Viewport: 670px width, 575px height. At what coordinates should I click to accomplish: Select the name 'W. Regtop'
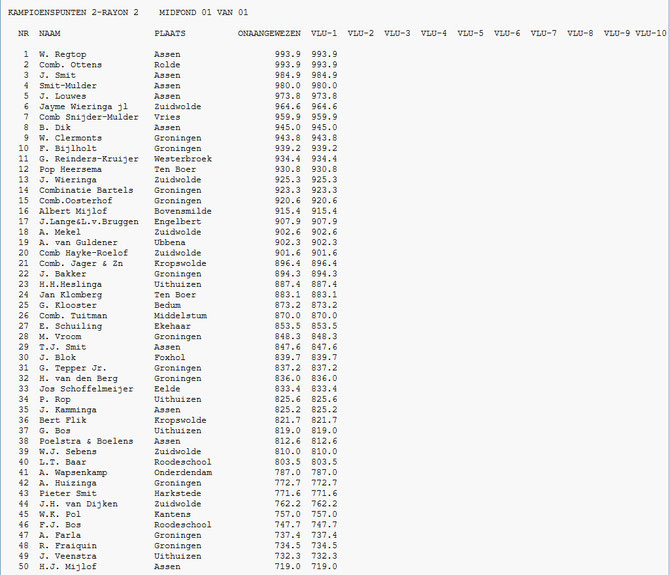pos(62,54)
